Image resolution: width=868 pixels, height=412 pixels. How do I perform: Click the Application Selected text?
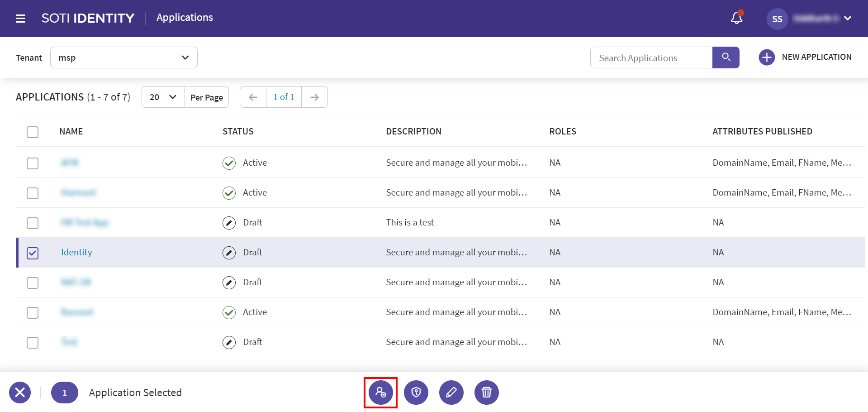click(x=135, y=393)
